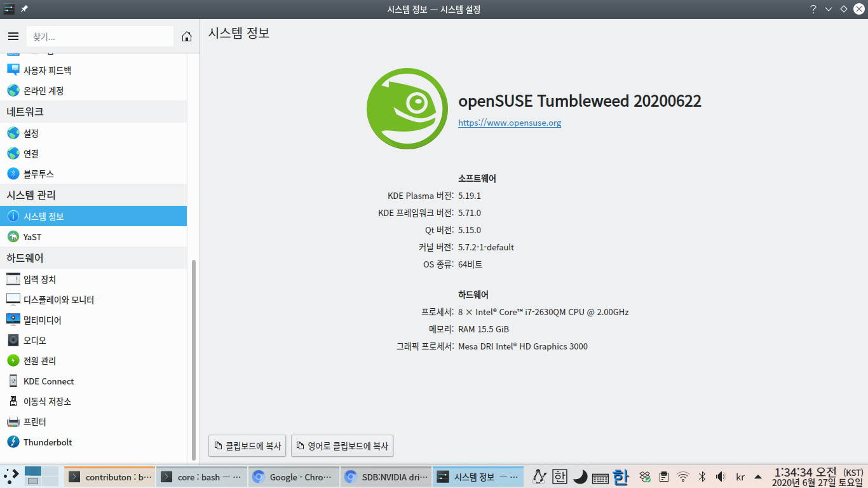Select the active desktop in pager

click(x=33, y=471)
